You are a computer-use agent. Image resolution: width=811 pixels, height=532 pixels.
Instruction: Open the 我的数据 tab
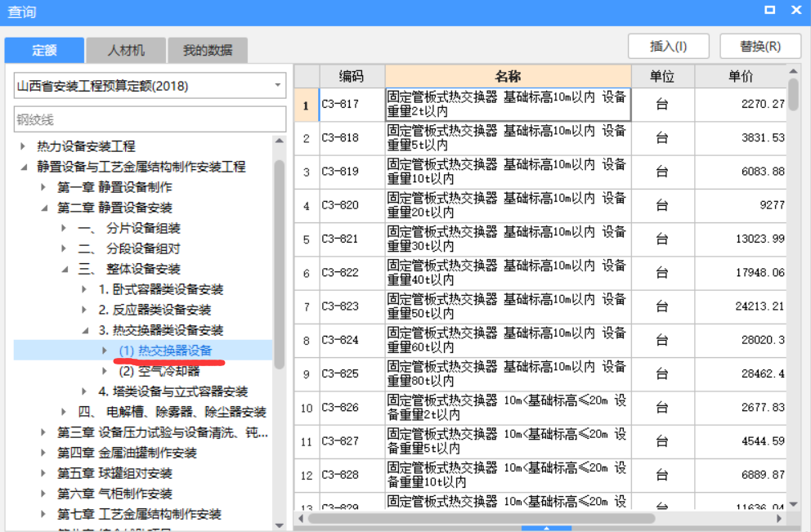(208, 50)
